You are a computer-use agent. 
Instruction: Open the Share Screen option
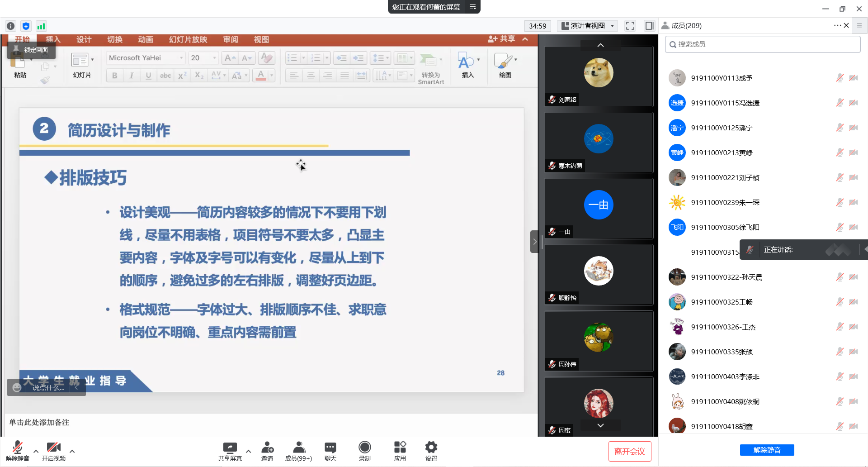pos(230,451)
